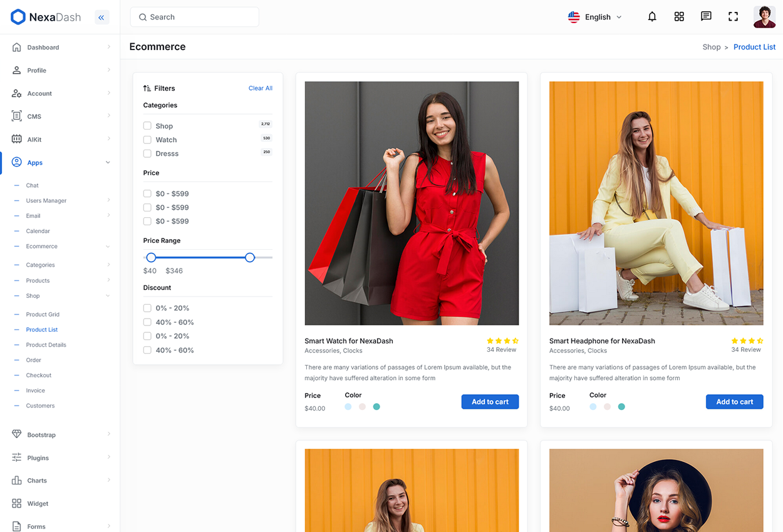The width and height of the screenshot is (783, 532).
Task: Expand the Dashboard menu chevron
Action: pyautogui.click(x=108, y=47)
